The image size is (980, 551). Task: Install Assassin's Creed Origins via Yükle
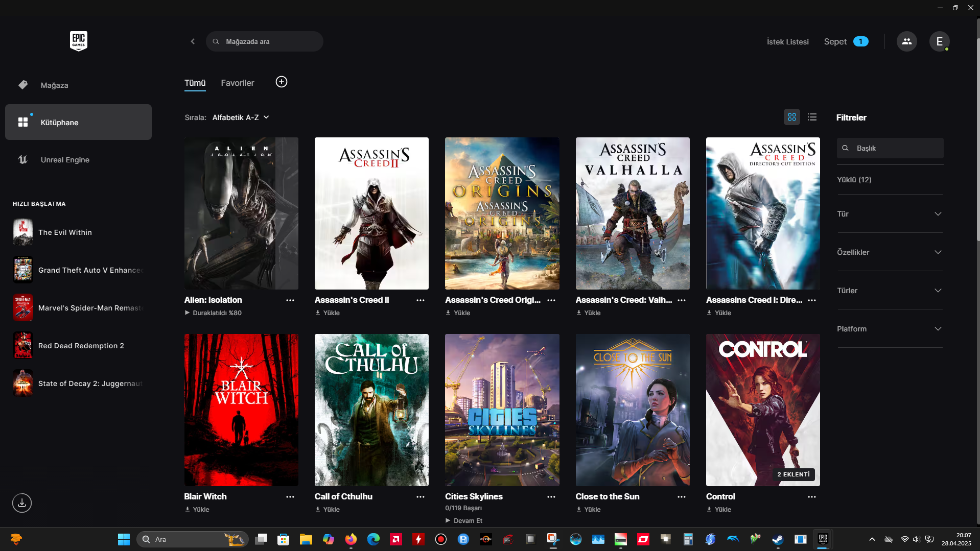coord(458,313)
